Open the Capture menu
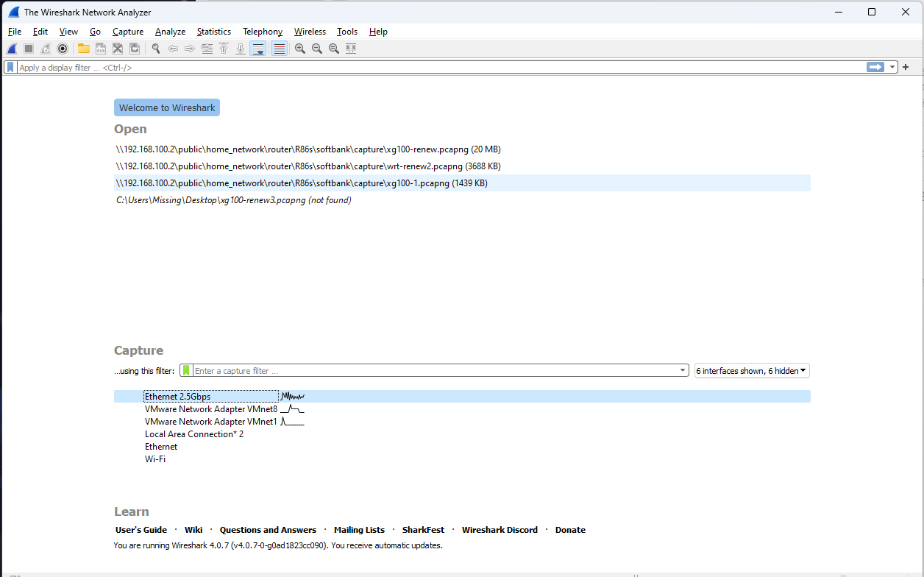 [128, 32]
